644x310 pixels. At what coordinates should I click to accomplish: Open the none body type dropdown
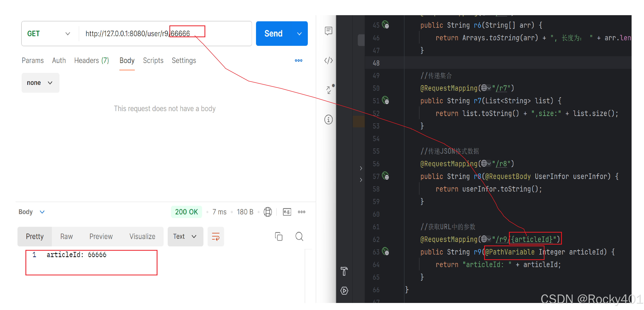coord(40,83)
